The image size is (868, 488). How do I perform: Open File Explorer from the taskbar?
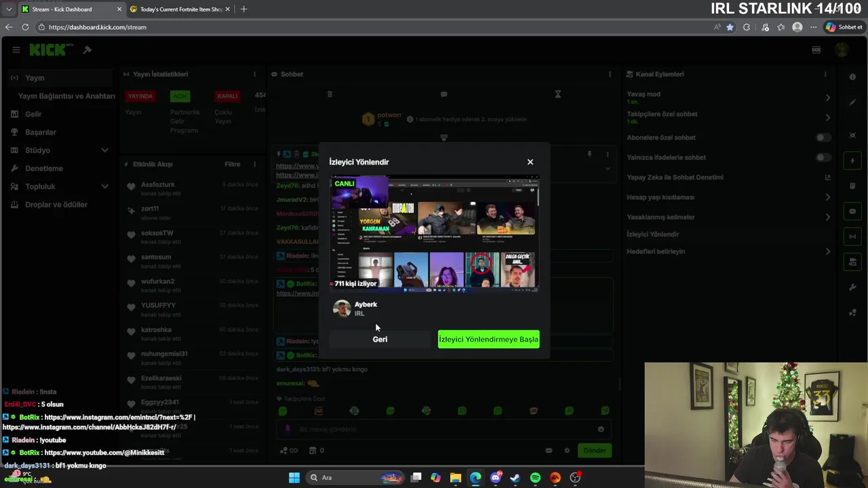click(x=456, y=478)
